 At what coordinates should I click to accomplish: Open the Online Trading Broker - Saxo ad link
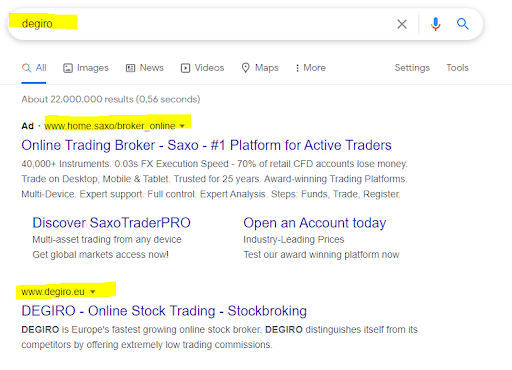(206, 145)
